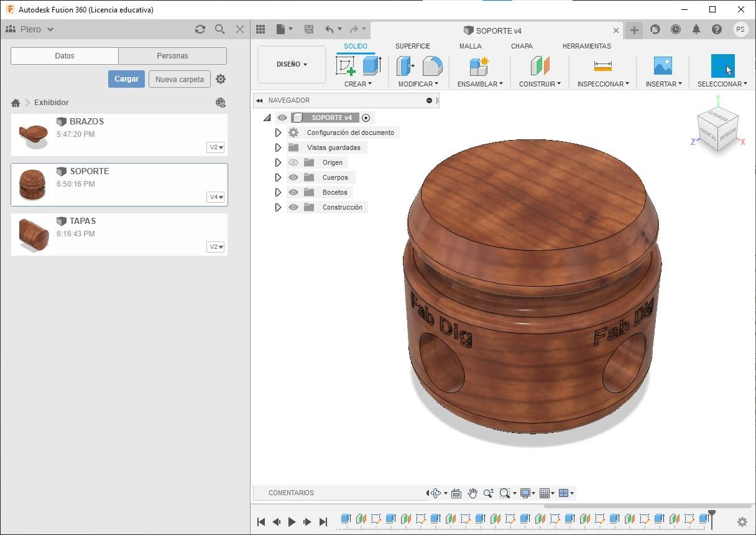
Task: Open PS user account menu
Action: point(740,29)
